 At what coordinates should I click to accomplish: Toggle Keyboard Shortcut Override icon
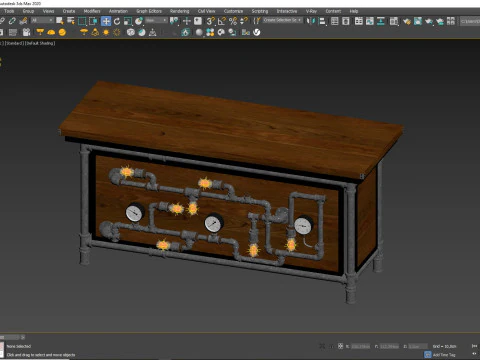pyautogui.click(x=198, y=21)
